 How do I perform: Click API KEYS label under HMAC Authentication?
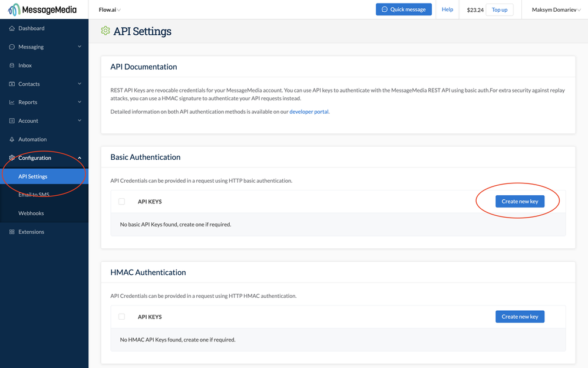pos(150,317)
